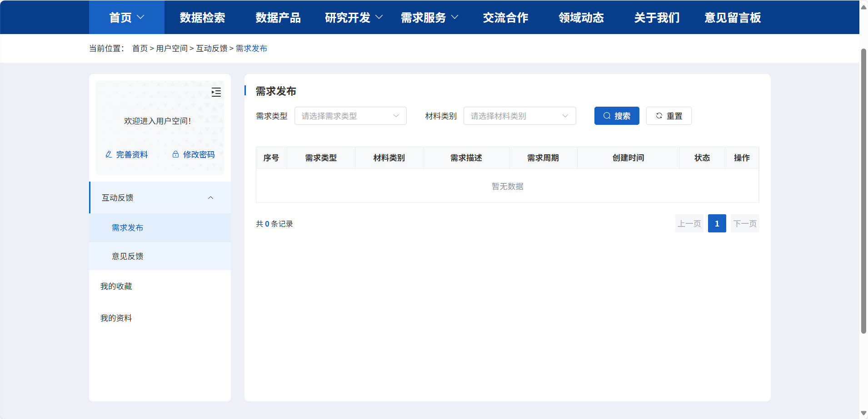Switch to 数据检索 menu item
Screen dimensions: 868x419
(201, 17)
